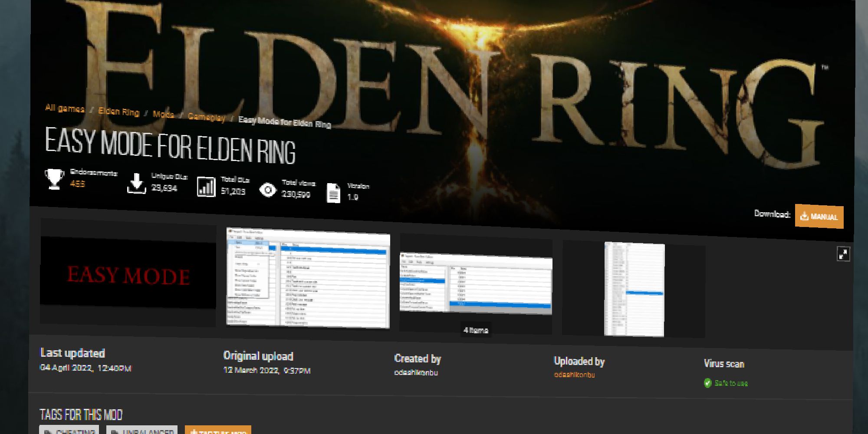Click the Version document icon

point(333,193)
